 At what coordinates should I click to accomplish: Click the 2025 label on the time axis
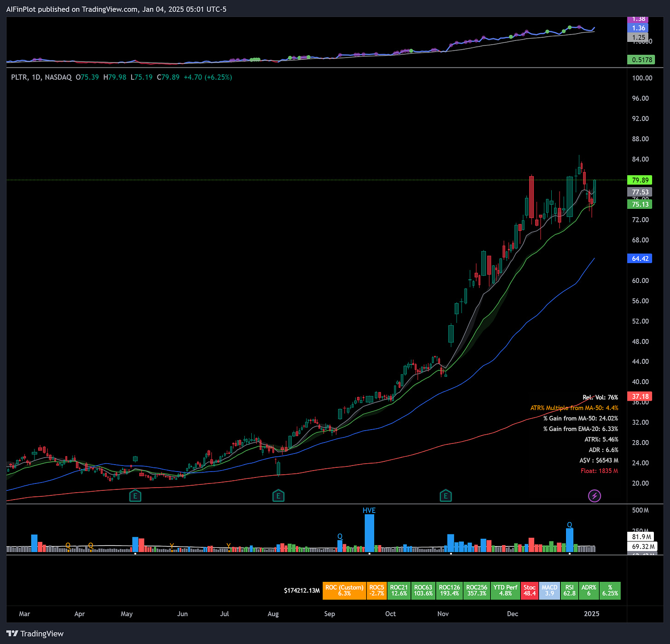[591, 614]
